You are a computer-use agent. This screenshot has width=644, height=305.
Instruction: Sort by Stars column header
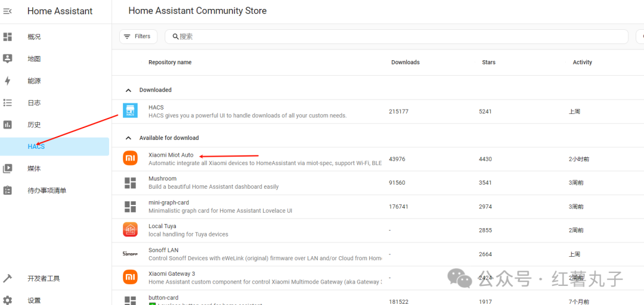(489, 63)
